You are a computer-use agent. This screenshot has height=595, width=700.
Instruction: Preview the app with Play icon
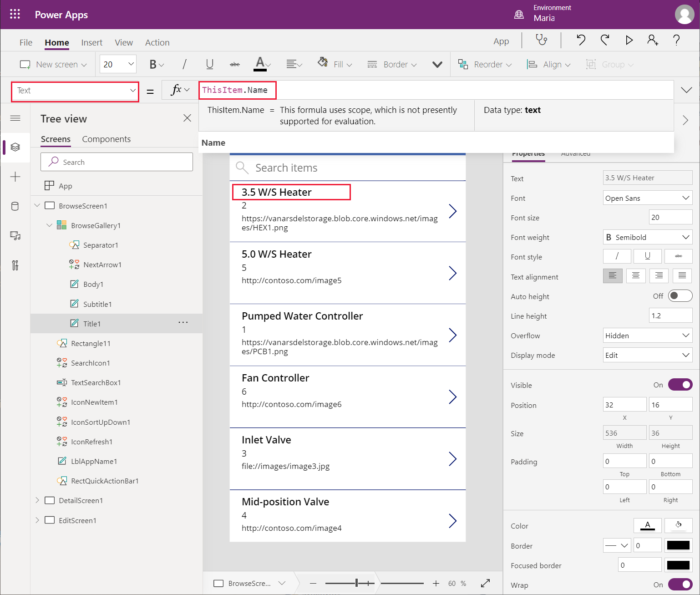coord(629,40)
